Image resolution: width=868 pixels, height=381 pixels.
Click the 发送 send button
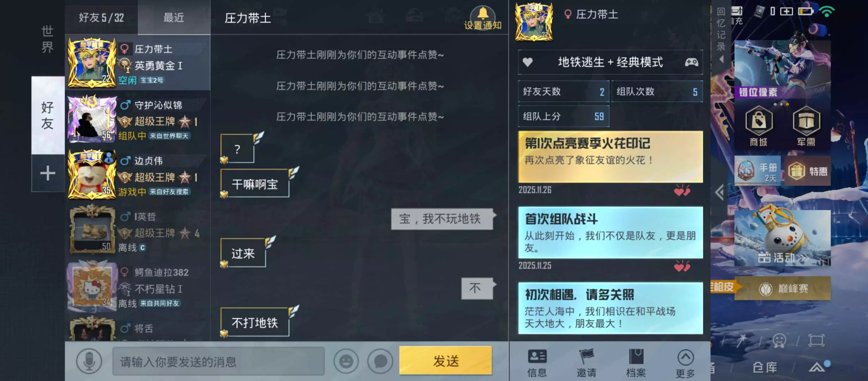(446, 361)
